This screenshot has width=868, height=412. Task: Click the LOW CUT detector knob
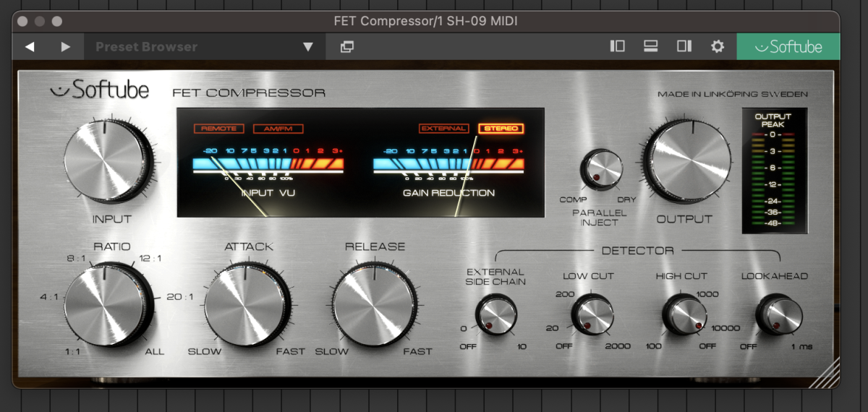point(592,316)
